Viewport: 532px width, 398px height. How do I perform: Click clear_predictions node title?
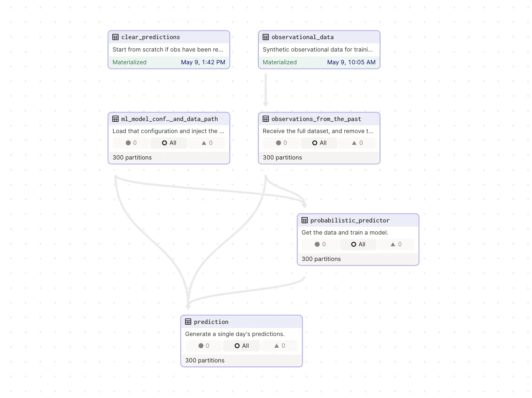[x=150, y=37]
